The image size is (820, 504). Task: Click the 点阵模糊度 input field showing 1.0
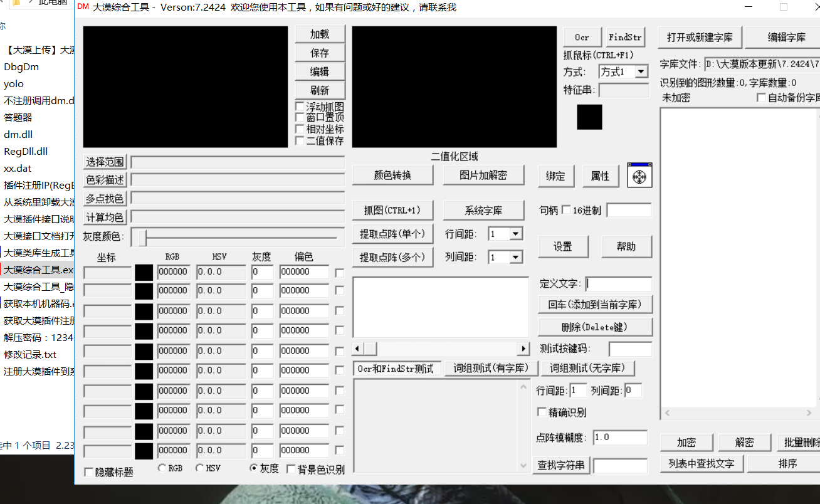[x=620, y=438]
